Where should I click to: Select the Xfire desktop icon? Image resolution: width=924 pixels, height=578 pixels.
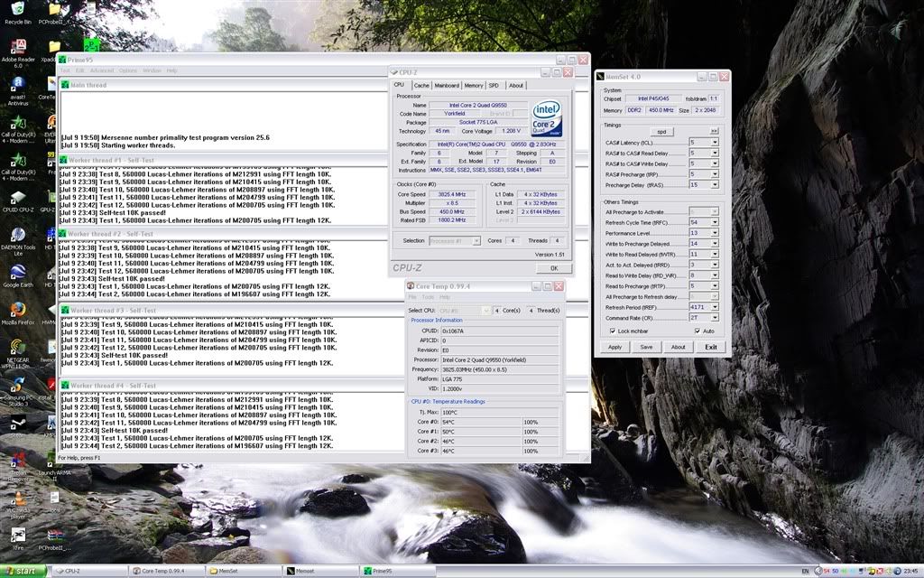point(18,540)
